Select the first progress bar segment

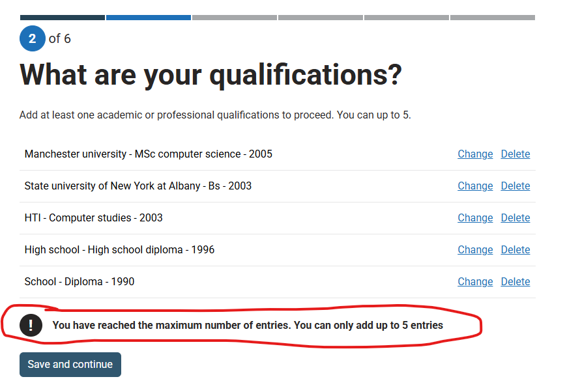point(63,18)
